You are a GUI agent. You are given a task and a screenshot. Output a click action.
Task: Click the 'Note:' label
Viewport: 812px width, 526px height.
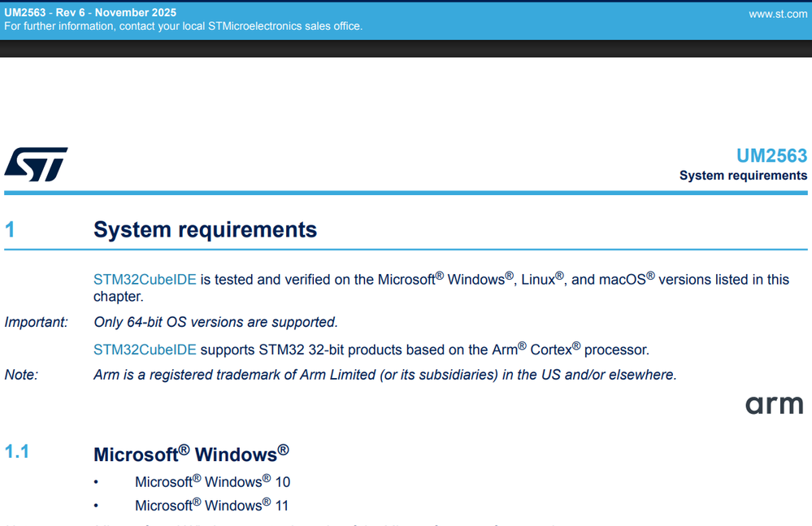point(21,375)
